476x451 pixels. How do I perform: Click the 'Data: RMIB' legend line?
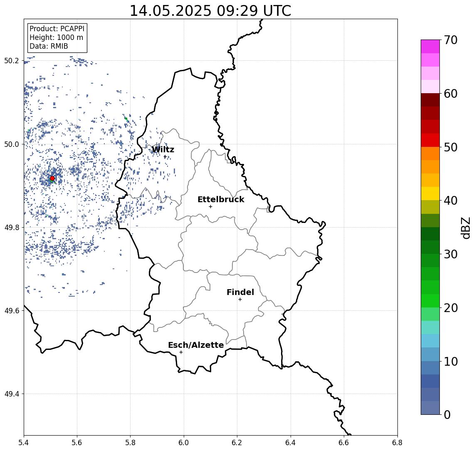pos(49,47)
